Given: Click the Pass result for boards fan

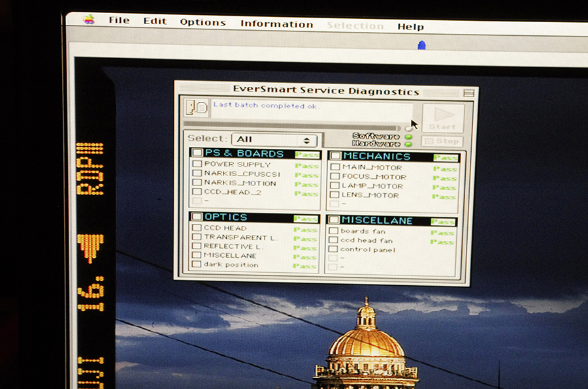Looking at the screenshot, I should click(x=442, y=233).
